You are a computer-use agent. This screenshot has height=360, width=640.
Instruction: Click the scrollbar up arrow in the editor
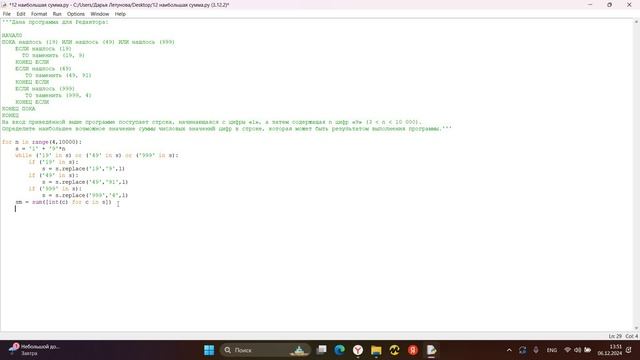click(x=637, y=22)
